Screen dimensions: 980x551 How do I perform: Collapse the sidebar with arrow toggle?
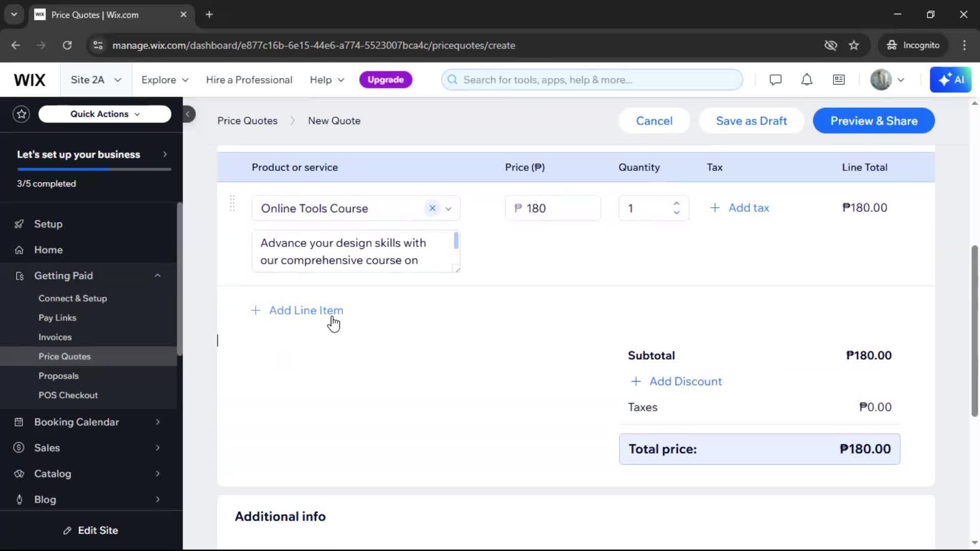pos(188,114)
